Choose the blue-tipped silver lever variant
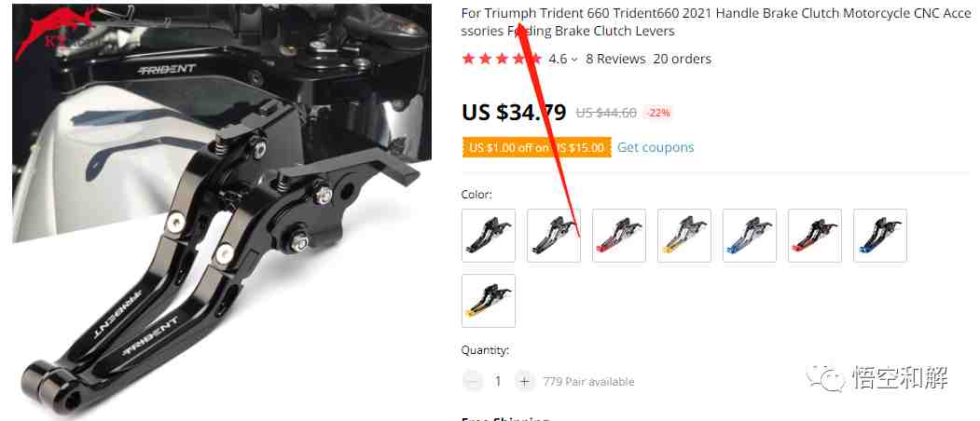This screenshot has width=980, height=421. coord(750,236)
